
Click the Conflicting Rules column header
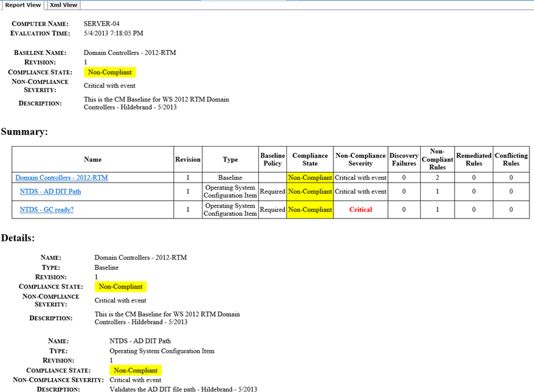click(511, 159)
